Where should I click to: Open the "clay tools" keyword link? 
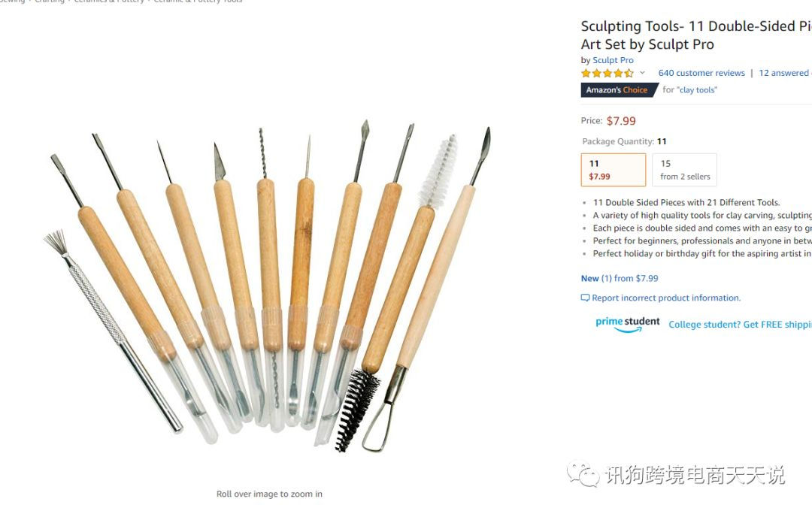[698, 90]
